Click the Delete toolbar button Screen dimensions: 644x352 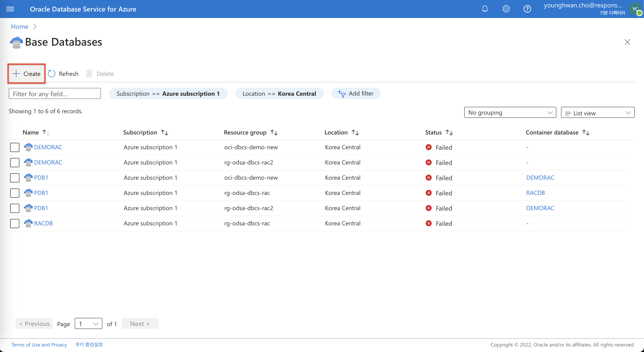[x=100, y=74]
